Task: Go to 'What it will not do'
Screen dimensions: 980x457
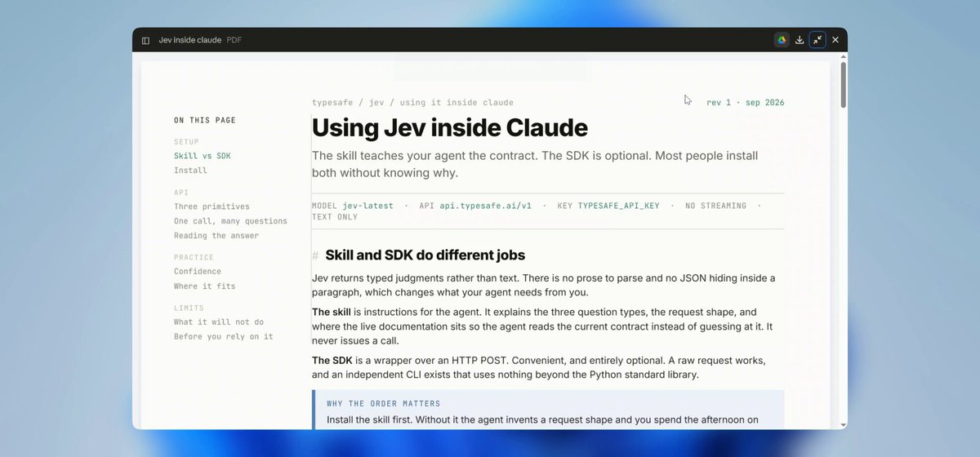Action: click(x=219, y=322)
